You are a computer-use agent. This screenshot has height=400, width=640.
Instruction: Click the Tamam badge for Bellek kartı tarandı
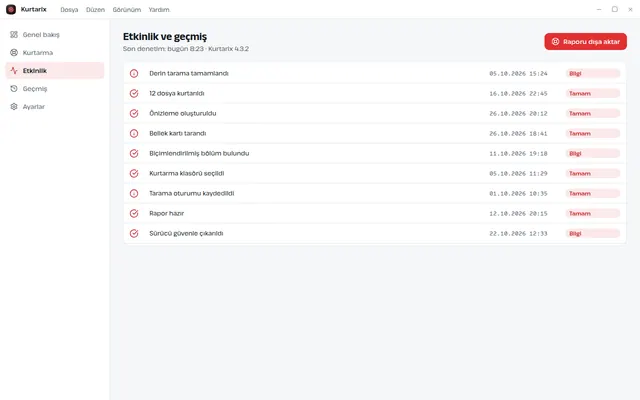(x=593, y=133)
